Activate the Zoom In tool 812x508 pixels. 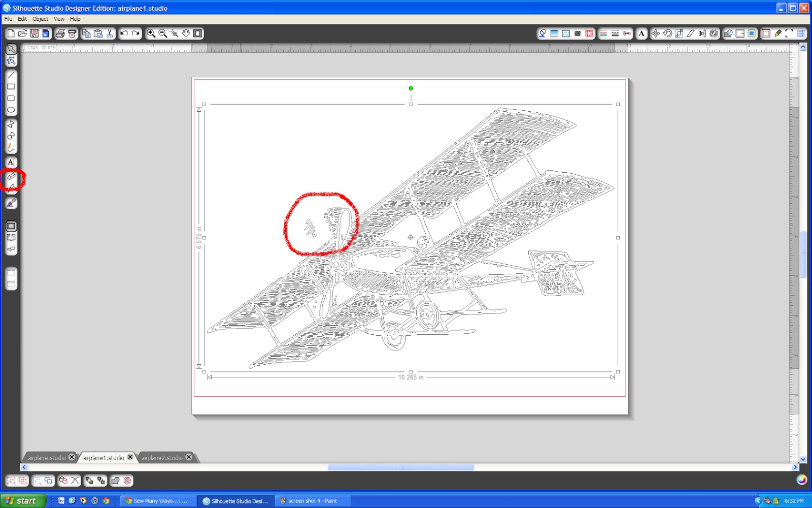[x=151, y=33]
